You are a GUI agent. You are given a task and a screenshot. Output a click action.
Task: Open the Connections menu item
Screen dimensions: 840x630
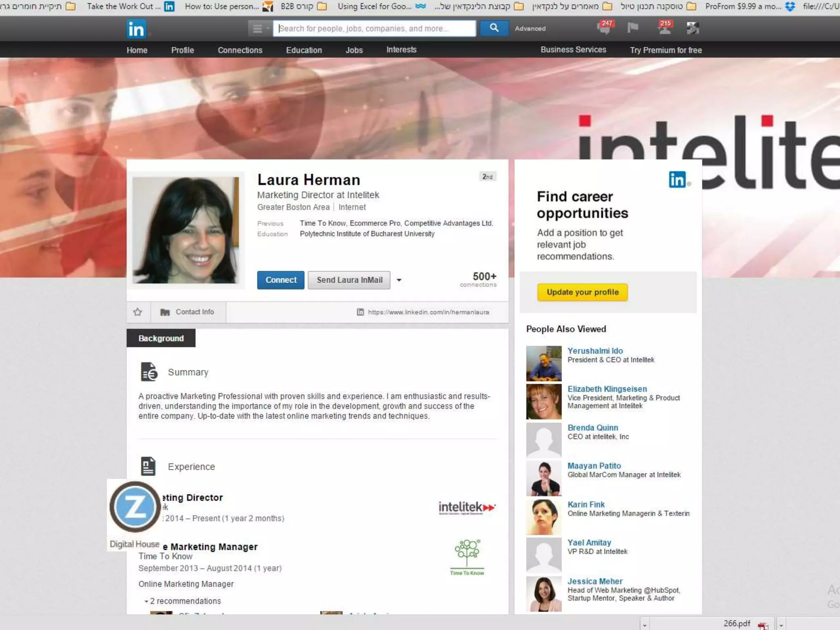240,50
